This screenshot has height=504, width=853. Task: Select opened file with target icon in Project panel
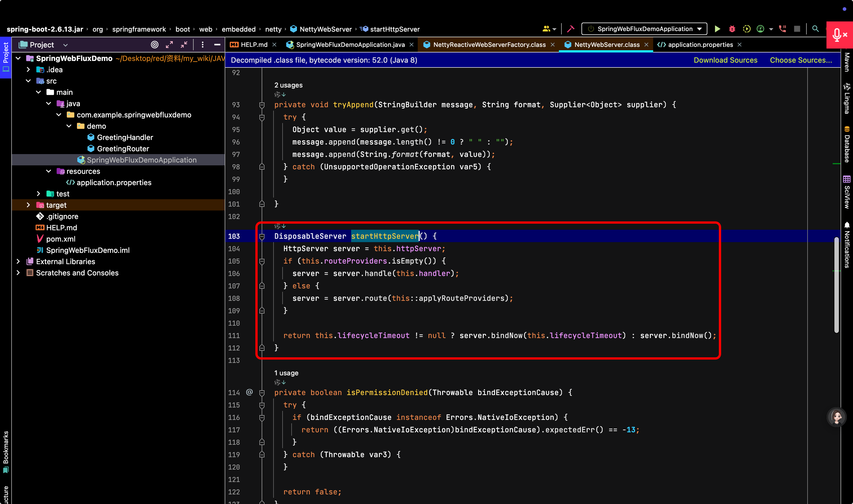coord(155,45)
